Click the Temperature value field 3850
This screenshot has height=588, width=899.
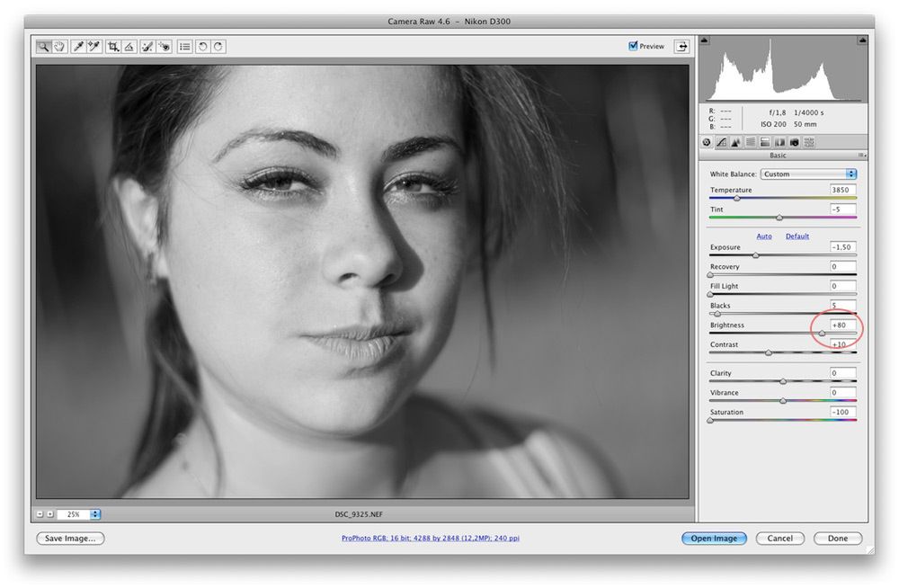tap(843, 190)
